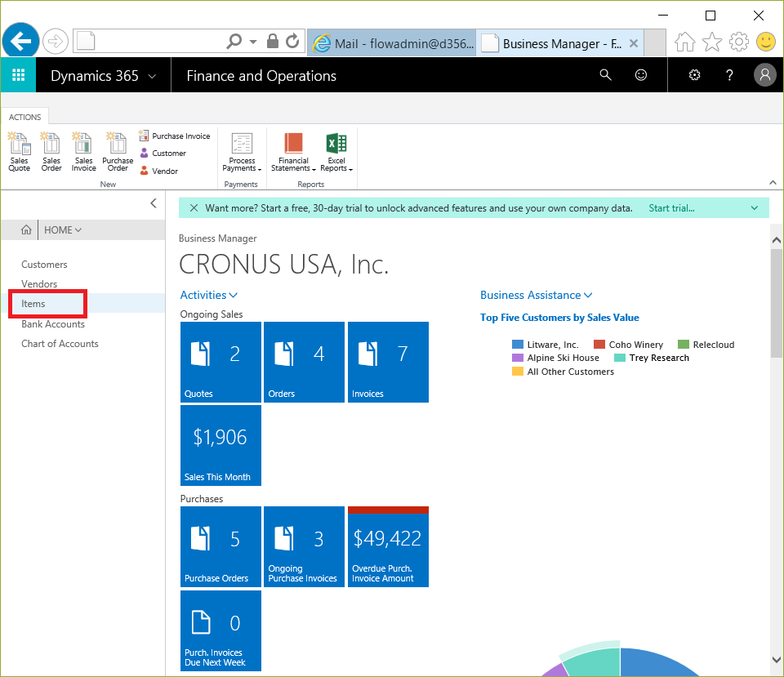Open address bar autocomplete dropdown
This screenshot has height=677, width=784.
253,42
